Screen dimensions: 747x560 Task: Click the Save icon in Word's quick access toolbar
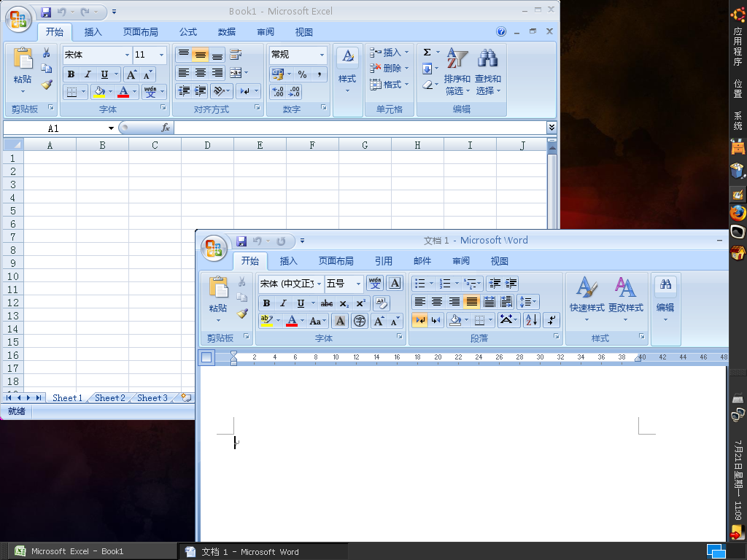(241, 241)
